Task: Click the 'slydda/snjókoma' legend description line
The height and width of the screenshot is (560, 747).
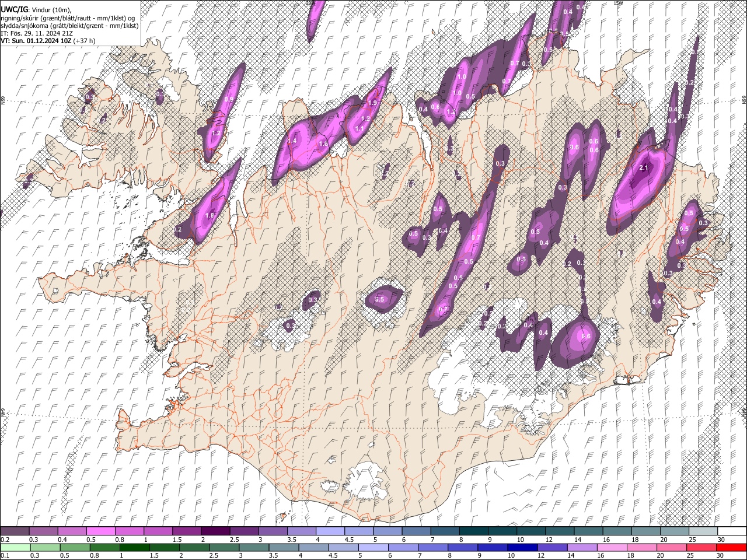Action: coord(69,26)
